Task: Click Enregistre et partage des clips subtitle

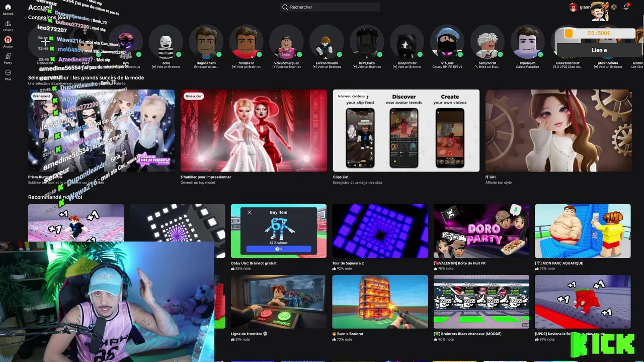Action: coord(358,183)
